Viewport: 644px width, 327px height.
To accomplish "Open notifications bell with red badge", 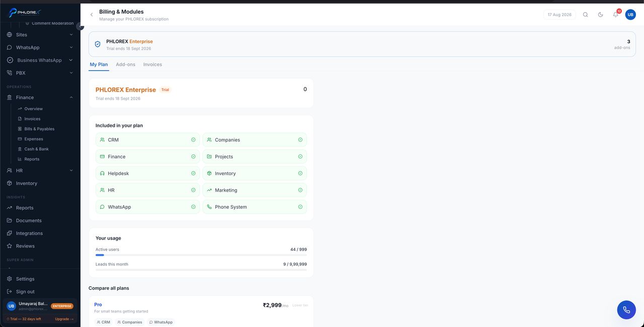I will (616, 14).
